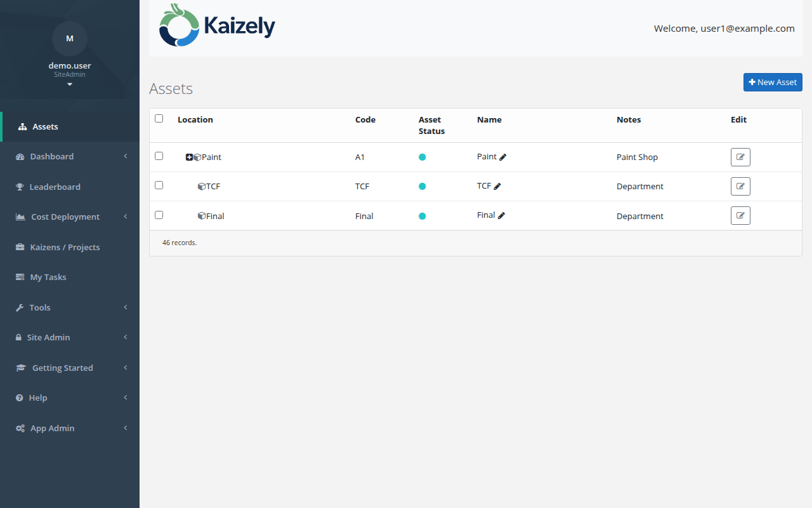Select the Tools wrench icon

tap(19, 307)
